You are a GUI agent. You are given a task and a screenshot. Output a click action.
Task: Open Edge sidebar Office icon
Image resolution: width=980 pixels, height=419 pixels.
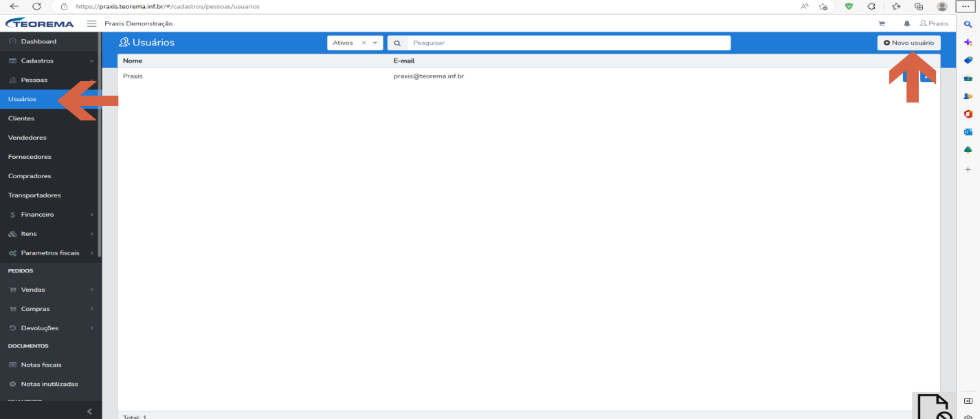[x=968, y=114]
